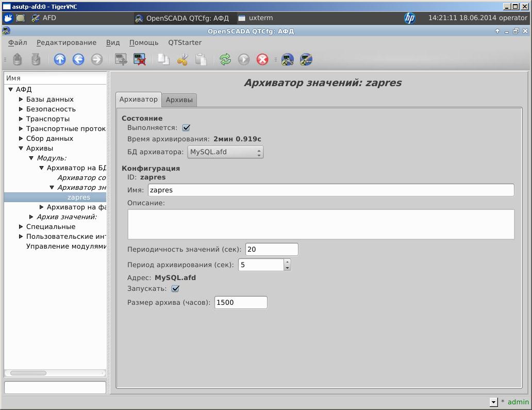532x410 pixels.
Task: Switch to uxterm in the taskbar
Action: pos(256,18)
